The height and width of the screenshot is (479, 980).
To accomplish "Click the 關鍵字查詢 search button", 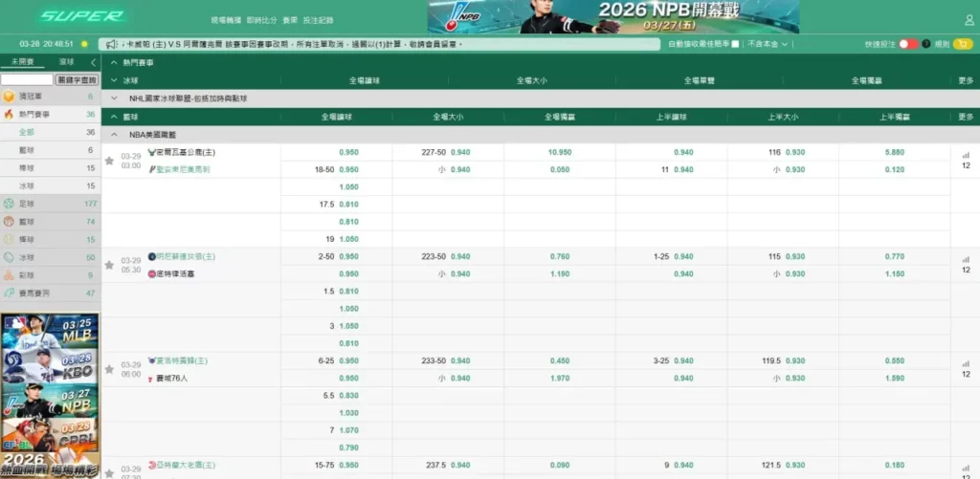I will point(77,80).
